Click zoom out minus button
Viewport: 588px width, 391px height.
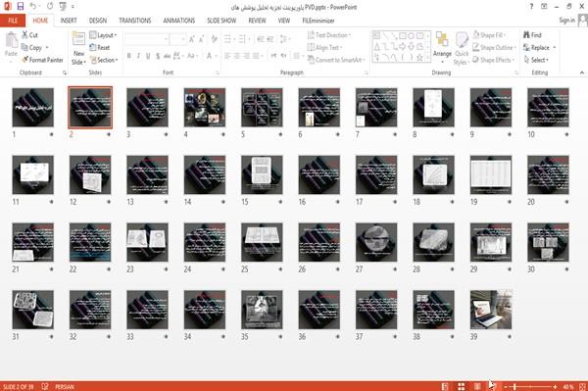[506, 386]
